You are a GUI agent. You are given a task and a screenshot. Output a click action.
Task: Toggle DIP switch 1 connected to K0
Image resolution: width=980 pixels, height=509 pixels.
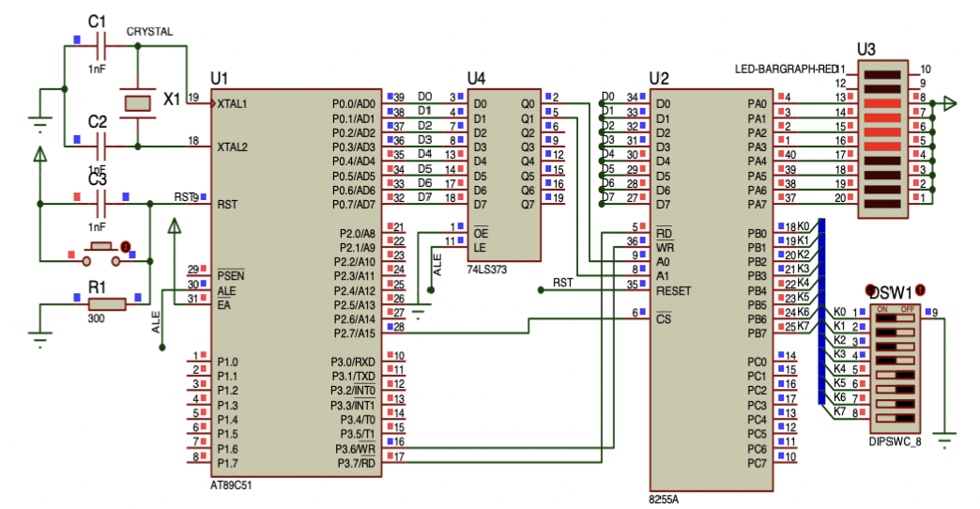tap(895, 317)
